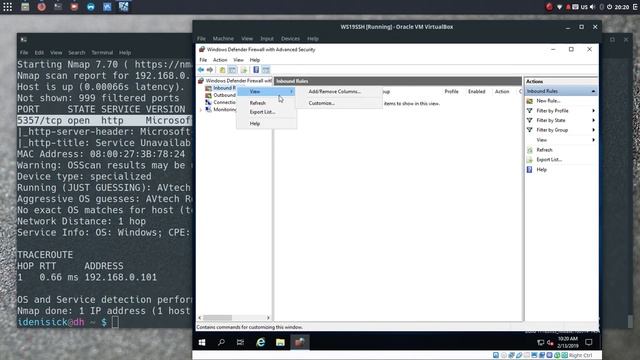Choose Help in the context menu
The image size is (640, 360).
click(266, 123)
